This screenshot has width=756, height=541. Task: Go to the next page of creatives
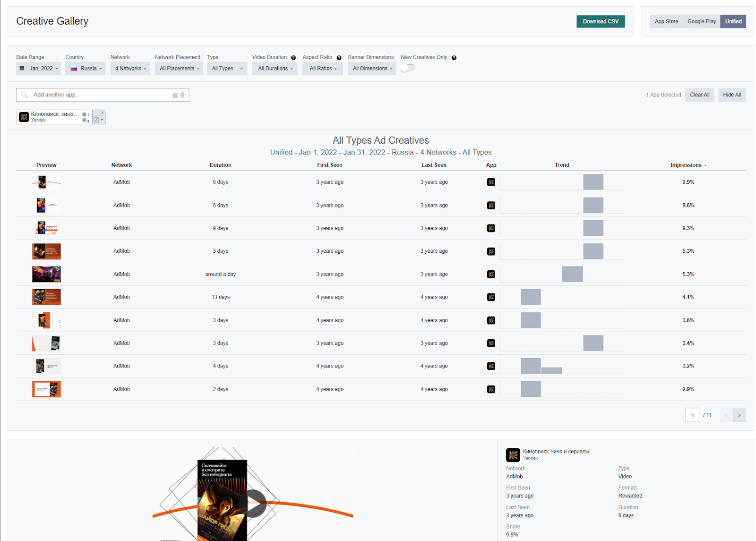(x=739, y=415)
